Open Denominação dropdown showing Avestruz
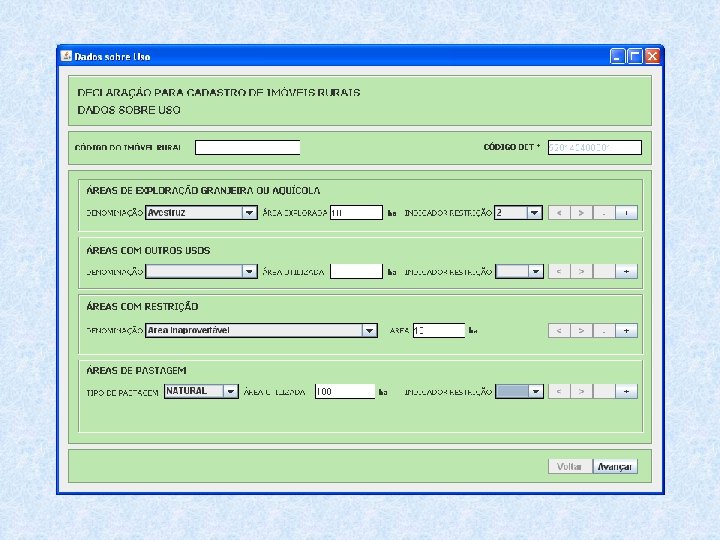The image size is (720, 540). (x=201, y=213)
